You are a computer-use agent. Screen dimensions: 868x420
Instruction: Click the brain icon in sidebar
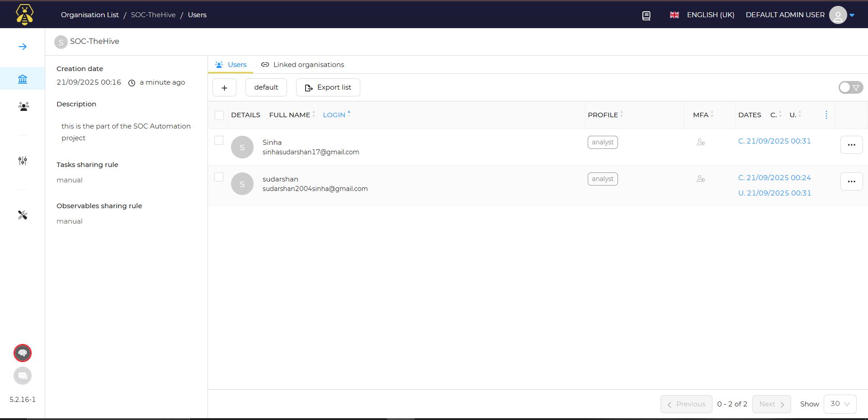[x=23, y=353]
